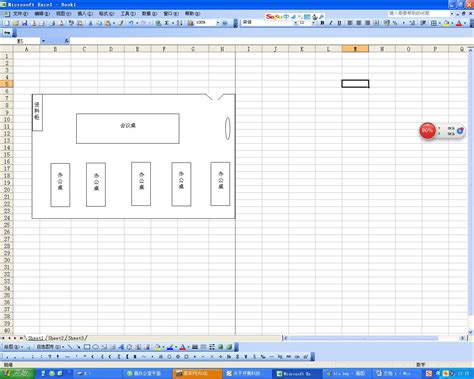Switch to the Sheet2 tab
474x379 pixels.
[x=56, y=338]
